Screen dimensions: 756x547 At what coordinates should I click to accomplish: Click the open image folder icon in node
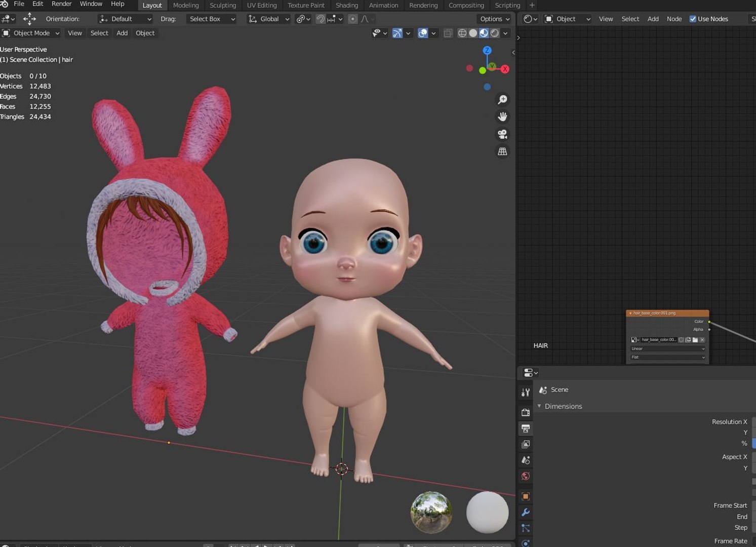tap(695, 340)
